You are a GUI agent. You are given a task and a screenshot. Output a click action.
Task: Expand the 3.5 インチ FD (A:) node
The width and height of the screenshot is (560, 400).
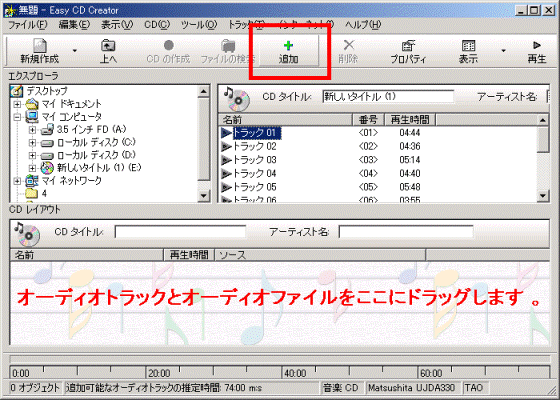click(x=32, y=130)
